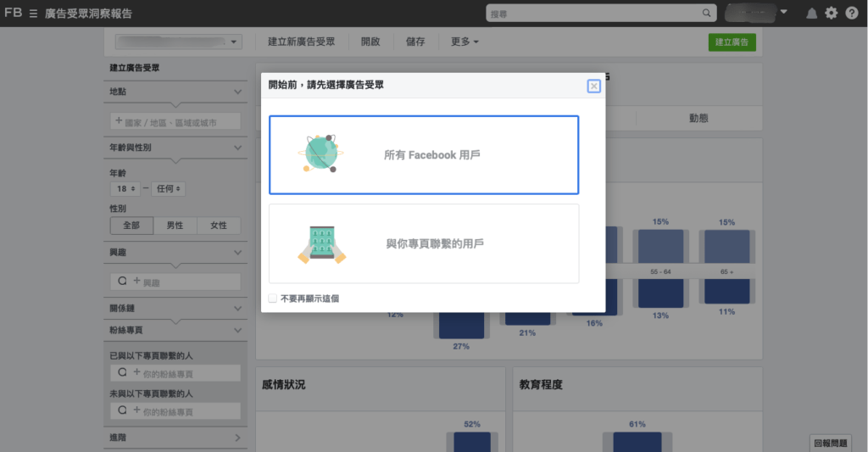Image resolution: width=868 pixels, height=452 pixels.
Task: Open the minimum age 18 dropdown
Action: coord(125,189)
